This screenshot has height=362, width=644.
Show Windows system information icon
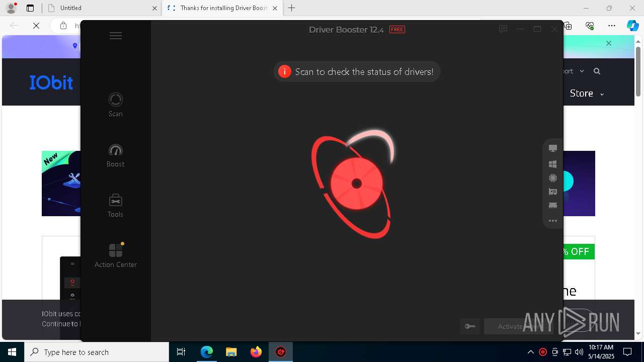tap(553, 164)
